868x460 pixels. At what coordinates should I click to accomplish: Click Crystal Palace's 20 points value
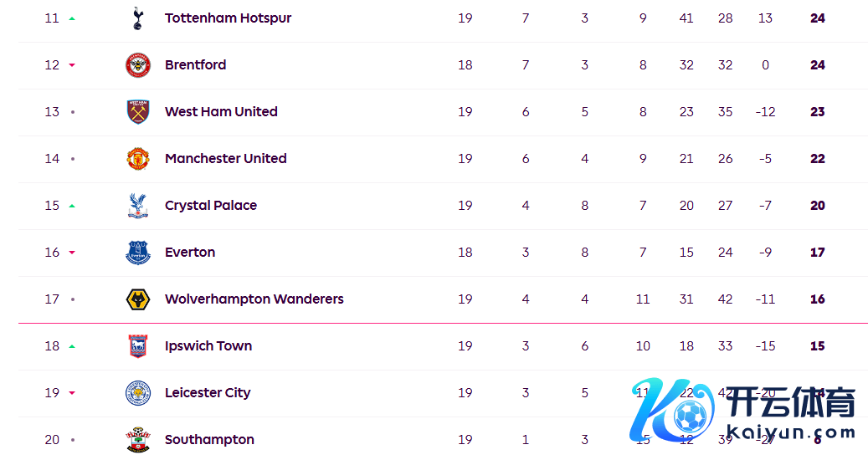coord(817,206)
